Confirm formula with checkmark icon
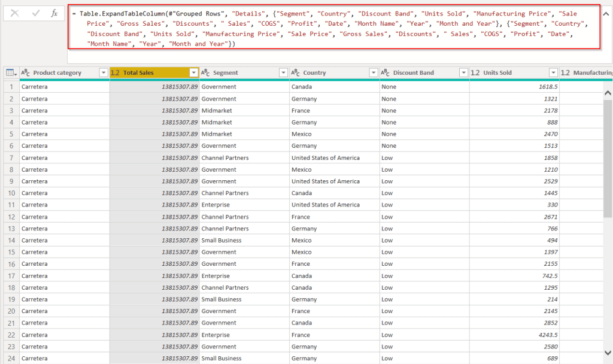Image resolution: width=613 pixels, height=364 pixels. coord(35,13)
